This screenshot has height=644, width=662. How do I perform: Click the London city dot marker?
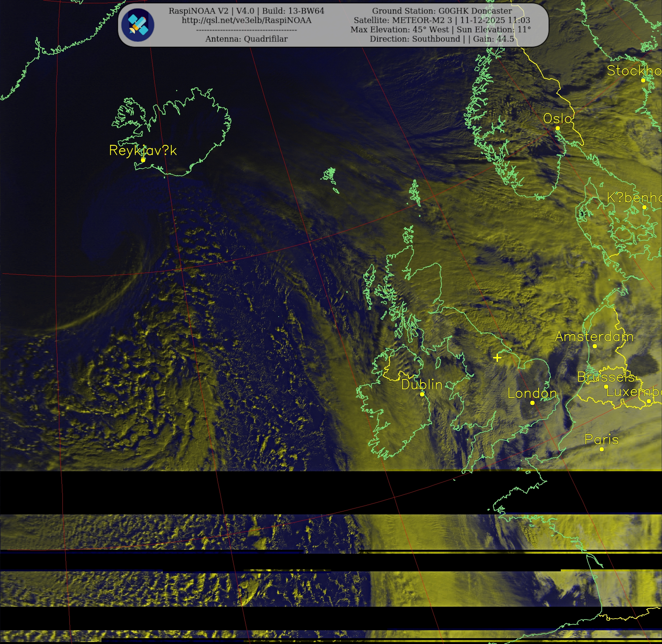pyautogui.click(x=532, y=403)
